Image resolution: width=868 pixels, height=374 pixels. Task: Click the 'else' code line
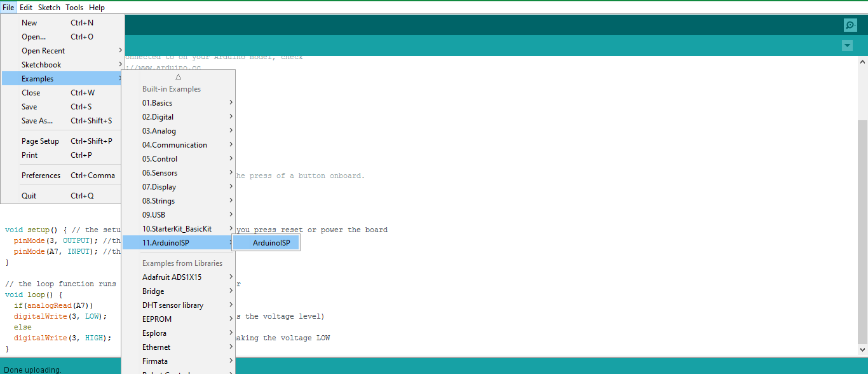pos(23,328)
